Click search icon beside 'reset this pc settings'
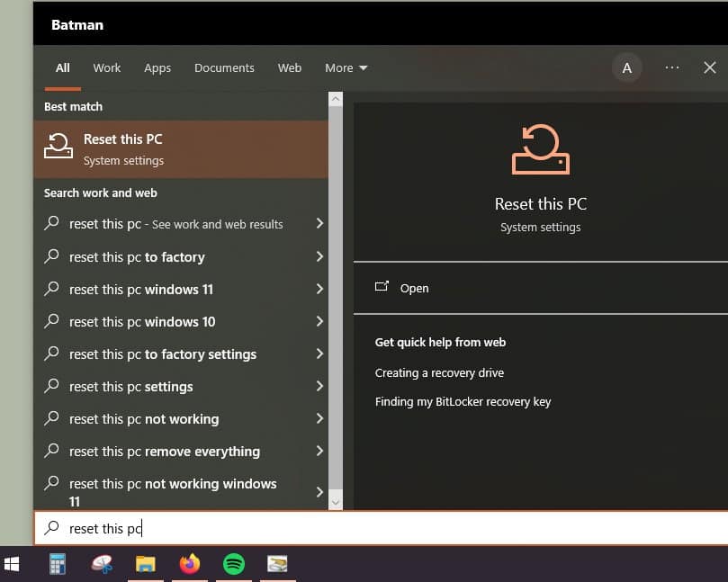Screen dimensions: 728x582 (x=51, y=386)
